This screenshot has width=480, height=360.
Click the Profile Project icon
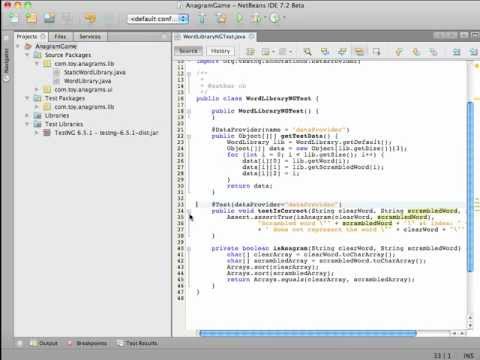276,18
